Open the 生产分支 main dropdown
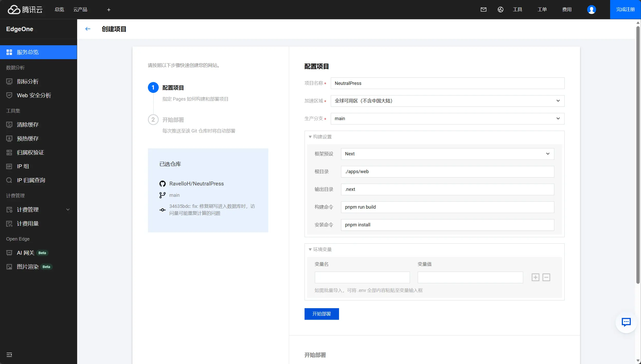 point(447,119)
